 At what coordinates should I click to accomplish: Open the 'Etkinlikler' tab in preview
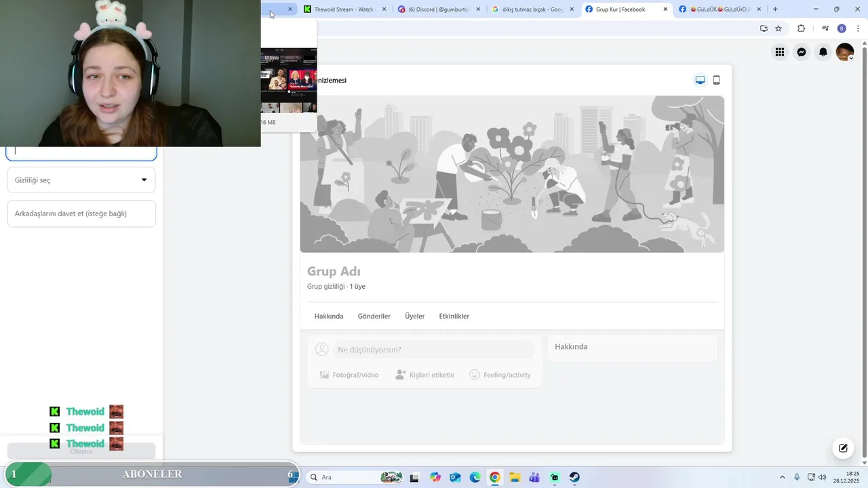pos(454,317)
